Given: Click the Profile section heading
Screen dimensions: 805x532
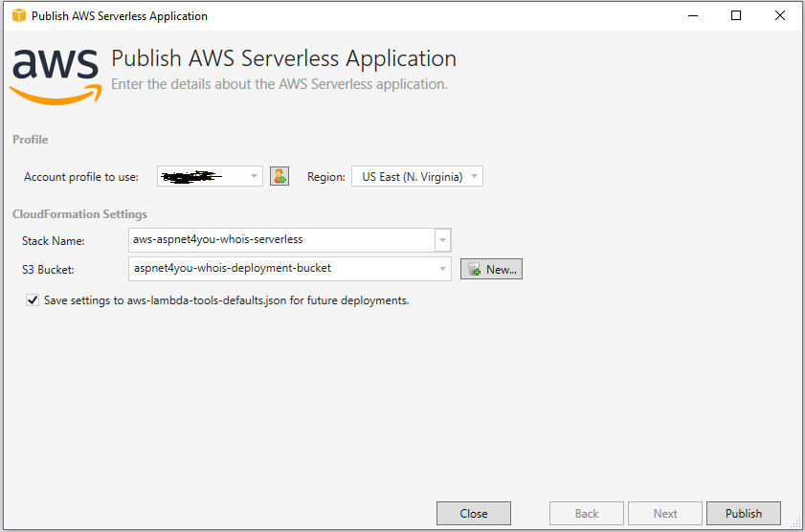Looking at the screenshot, I should 31,140.
